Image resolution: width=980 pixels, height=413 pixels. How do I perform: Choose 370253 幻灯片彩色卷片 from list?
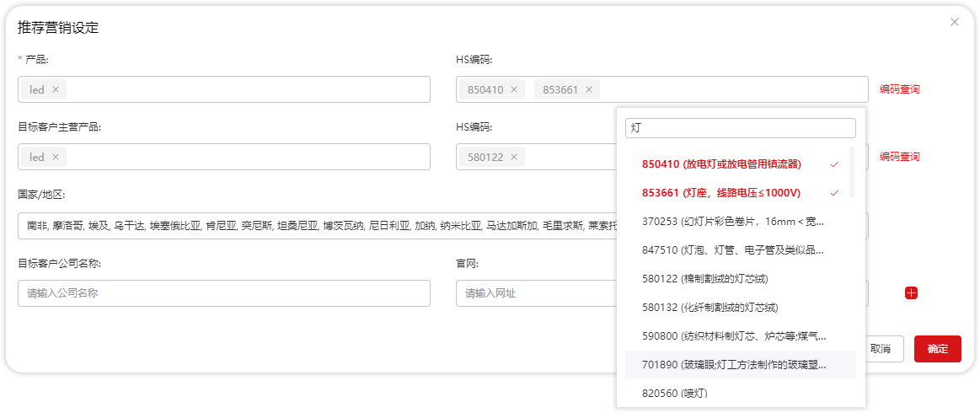tap(733, 222)
